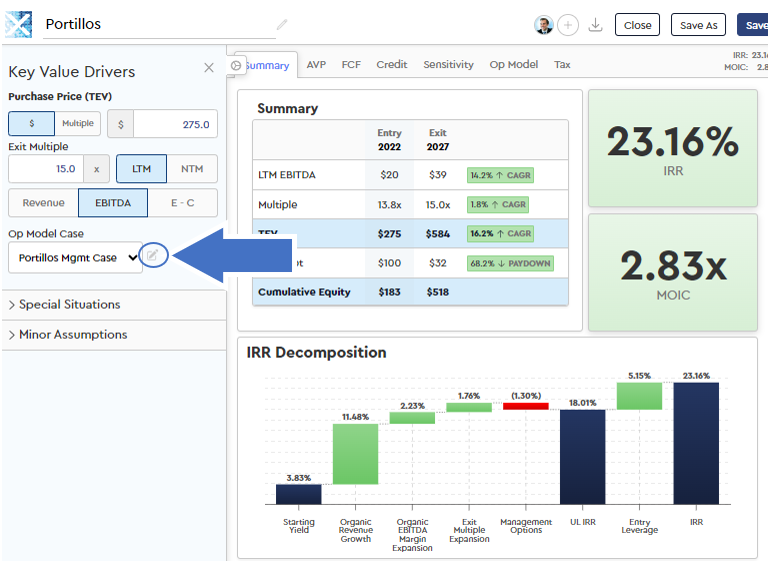Open the FCF tab
The width and height of the screenshot is (768, 582).
[x=351, y=65]
